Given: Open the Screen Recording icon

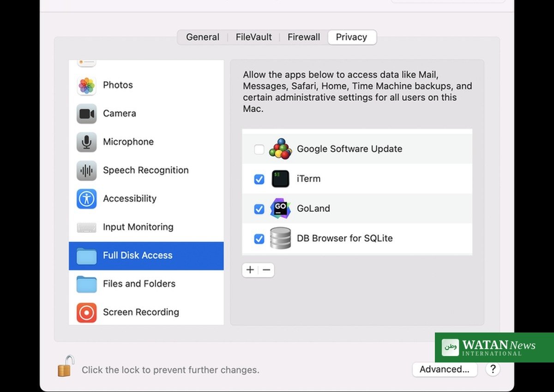Looking at the screenshot, I should (x=86, y=313).
